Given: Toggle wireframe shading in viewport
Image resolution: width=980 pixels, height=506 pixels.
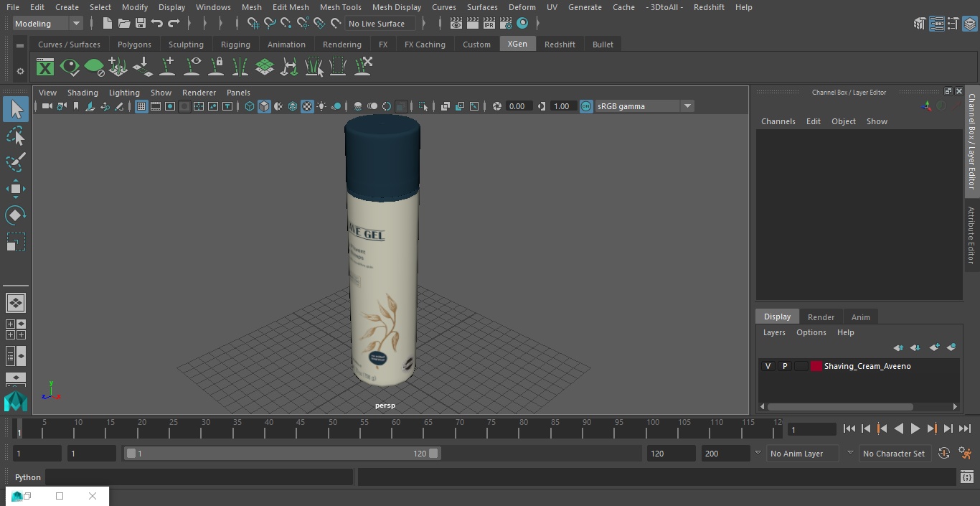Looking at the screenshot, I should point(250,106).
